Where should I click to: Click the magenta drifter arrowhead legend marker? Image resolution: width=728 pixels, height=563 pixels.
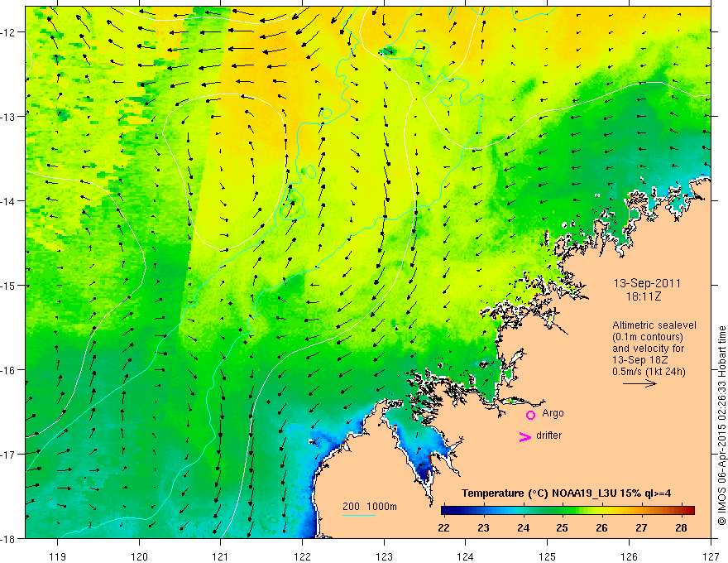coord(525,437)
